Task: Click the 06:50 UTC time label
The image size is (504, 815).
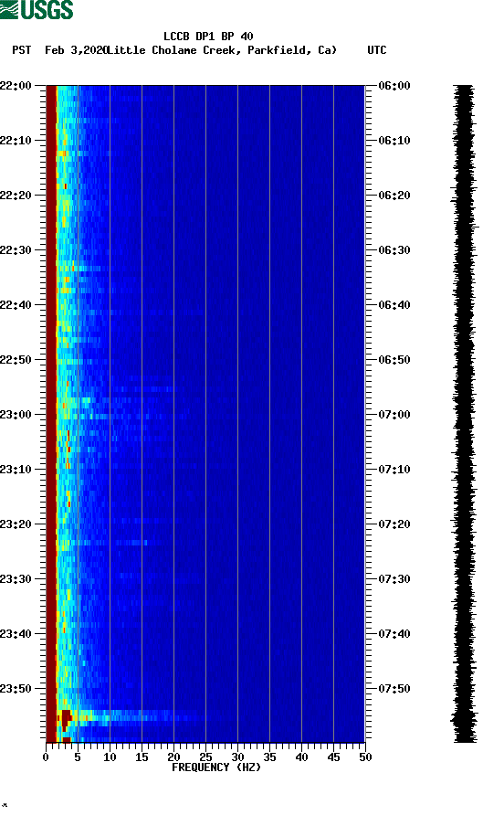Action: pos(394,360)
